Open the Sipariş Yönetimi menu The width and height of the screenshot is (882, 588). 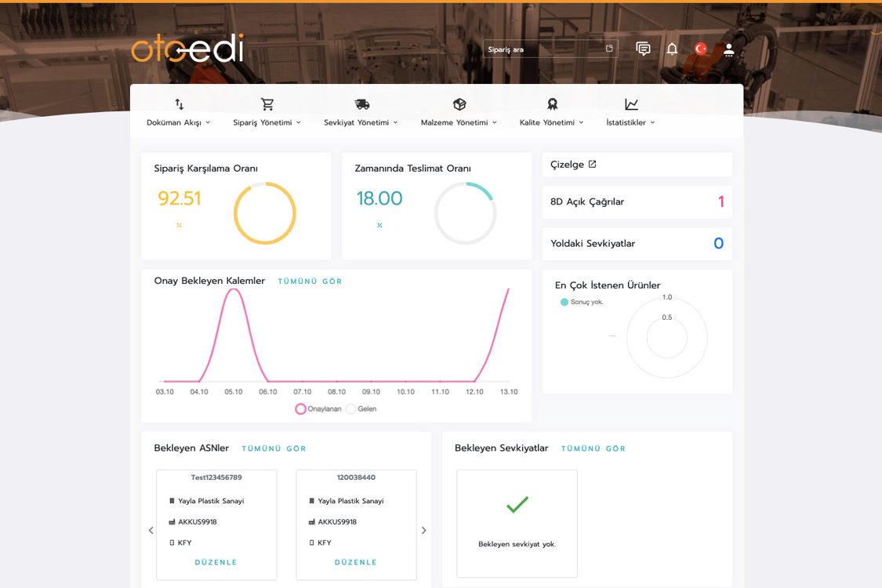pyautogui.click(x=267, y=122)
